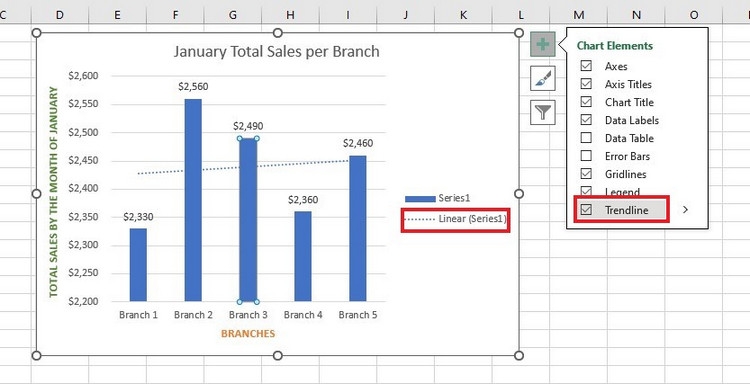
Task: Open the Chart Styles paintbrush button
Action: point(542,78)
